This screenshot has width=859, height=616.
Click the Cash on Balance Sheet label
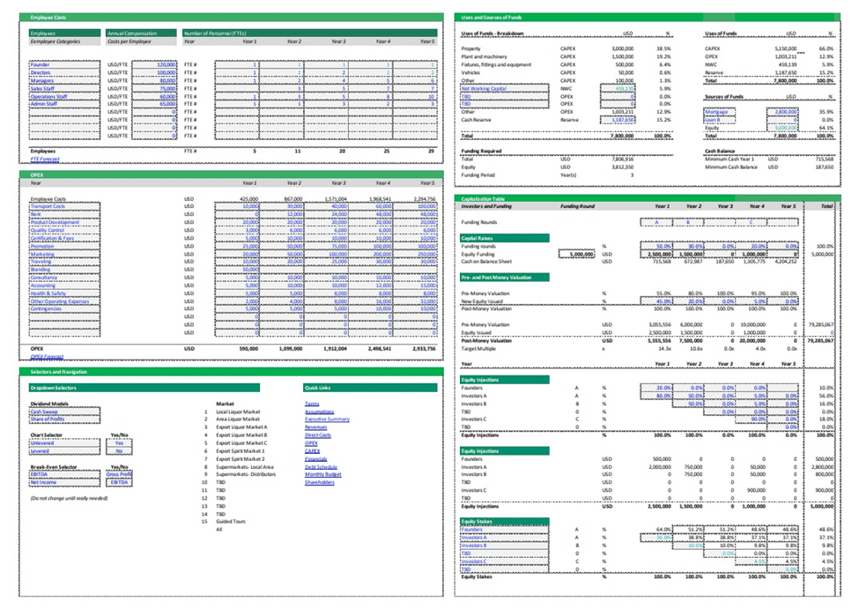(x=486, y=262)
